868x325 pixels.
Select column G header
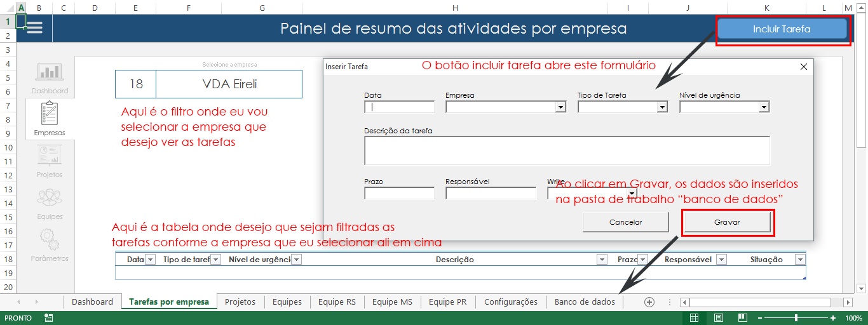coord(262,8)
